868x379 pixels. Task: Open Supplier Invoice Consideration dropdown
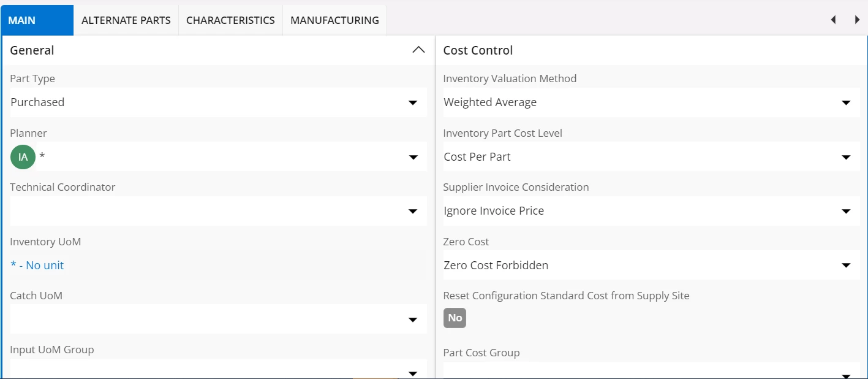click(846, 211)
